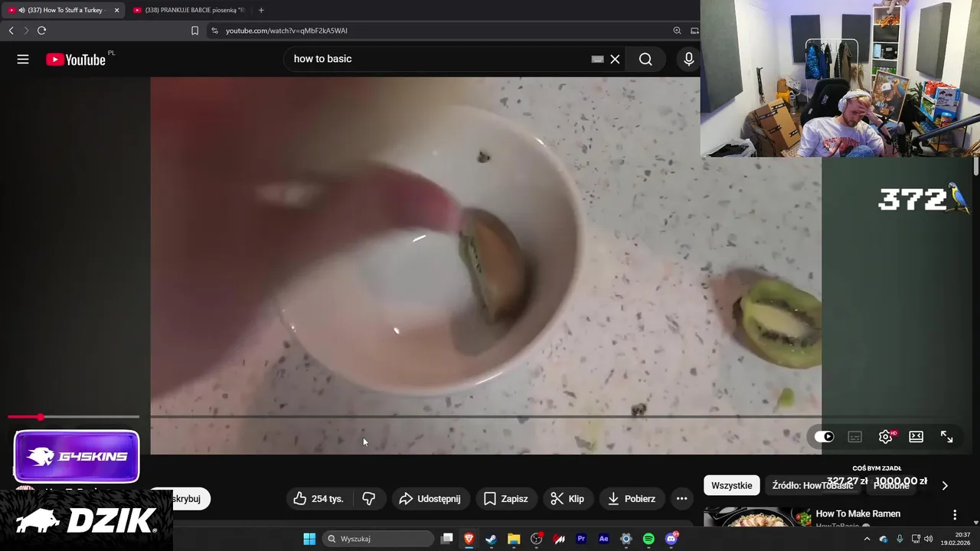This screenshot has height=551, width=980.
Task: Open the YouTube hamburger guide menu
Action: click(23, 59)
